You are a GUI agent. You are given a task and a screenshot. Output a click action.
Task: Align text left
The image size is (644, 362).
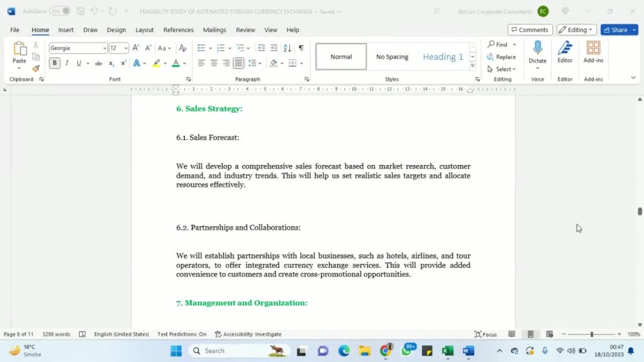(x=201, y=63)
